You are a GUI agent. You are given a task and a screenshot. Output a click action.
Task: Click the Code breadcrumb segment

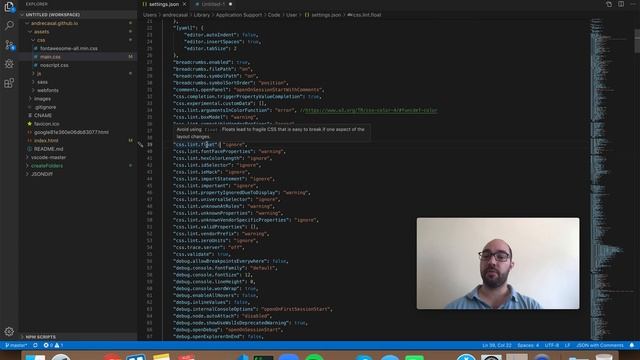[x=274, y=15]
